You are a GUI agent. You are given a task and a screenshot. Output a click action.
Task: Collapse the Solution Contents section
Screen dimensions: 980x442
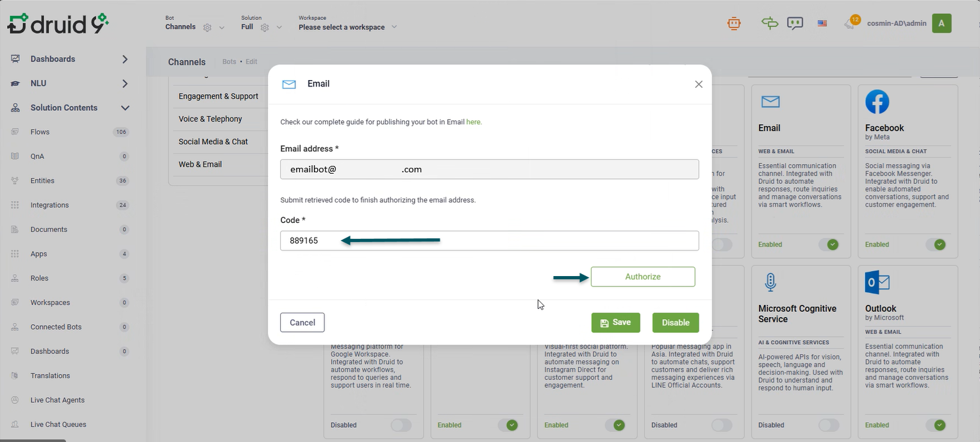pos(125,108)
